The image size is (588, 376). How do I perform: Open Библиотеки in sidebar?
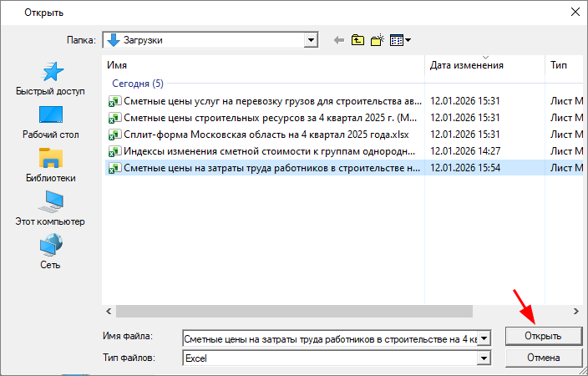click(50, 166)
